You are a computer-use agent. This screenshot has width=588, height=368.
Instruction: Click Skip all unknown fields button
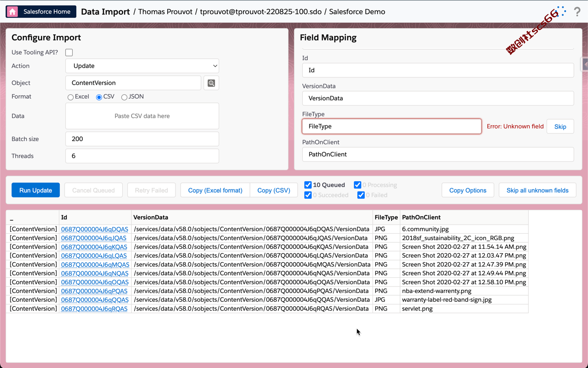pyautogui.click(x=537, y=190)
